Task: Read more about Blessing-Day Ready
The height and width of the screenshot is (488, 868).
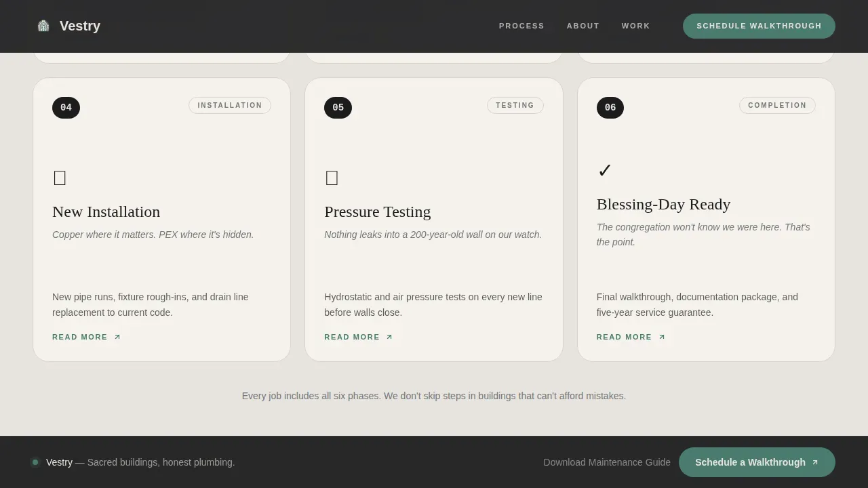Action: pyautogui.click(x=624, y=337)
